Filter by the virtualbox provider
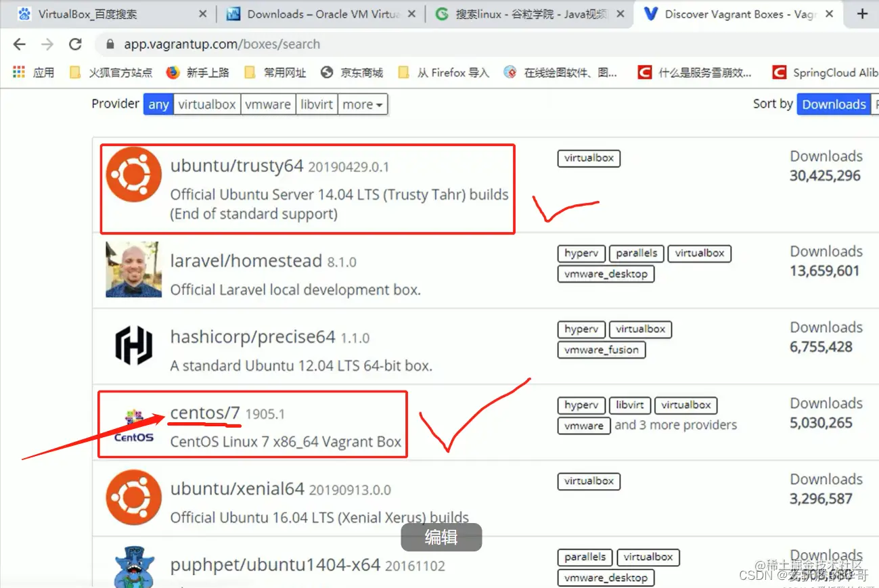The height and width of the screenshot is (588, 879). [x=207, y=104]
